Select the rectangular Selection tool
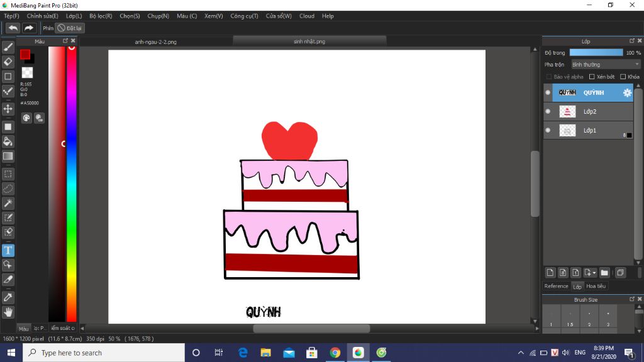The image size is (644, 362). 8,174
